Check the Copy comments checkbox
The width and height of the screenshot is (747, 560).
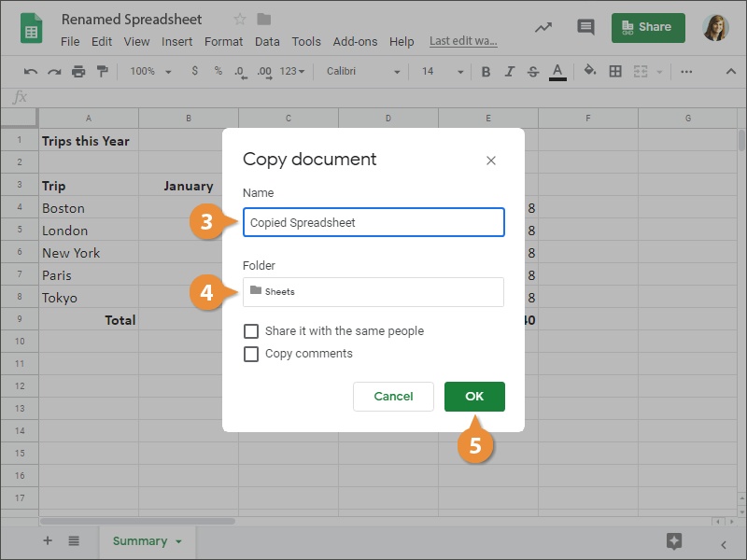point(251,354)
